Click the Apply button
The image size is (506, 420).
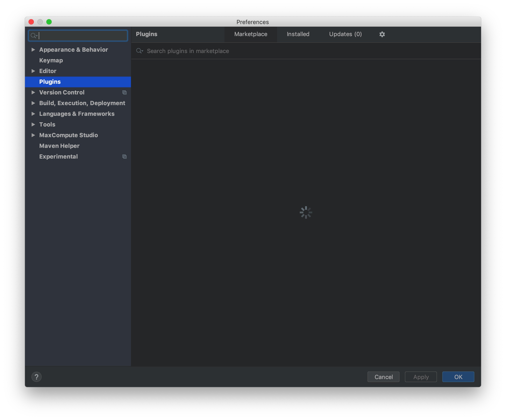(420, 377)
